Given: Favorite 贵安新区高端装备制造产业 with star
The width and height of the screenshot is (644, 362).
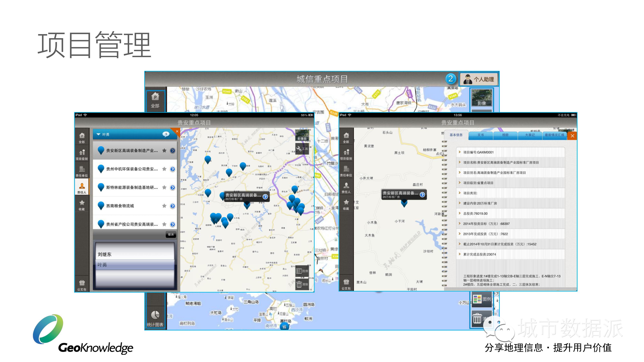Looking at the screenshot, I should (164, 150).
